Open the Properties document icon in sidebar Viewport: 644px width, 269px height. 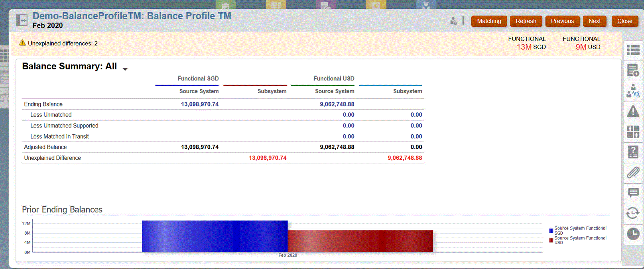633,71
